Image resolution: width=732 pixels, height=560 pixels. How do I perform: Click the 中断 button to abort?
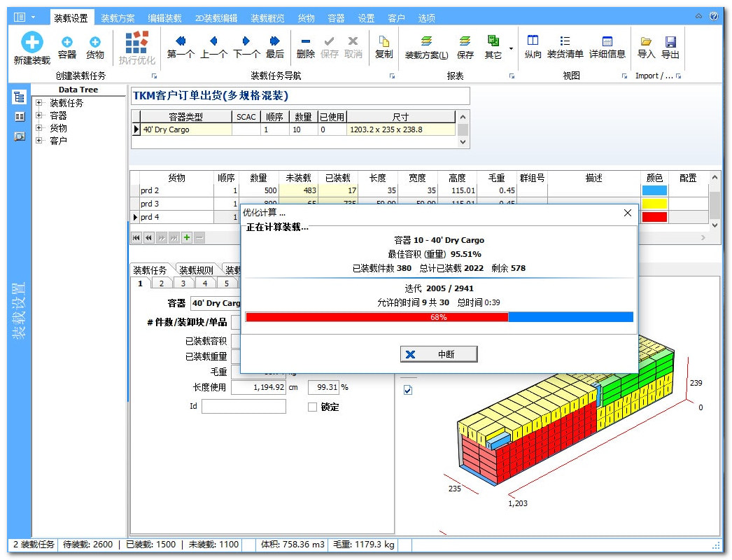coord(439,354)
